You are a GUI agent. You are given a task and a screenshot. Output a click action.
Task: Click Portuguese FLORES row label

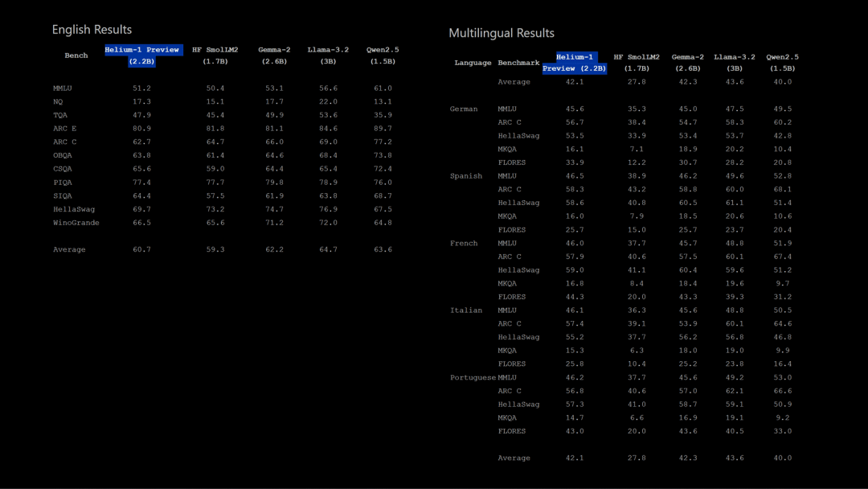511,431
